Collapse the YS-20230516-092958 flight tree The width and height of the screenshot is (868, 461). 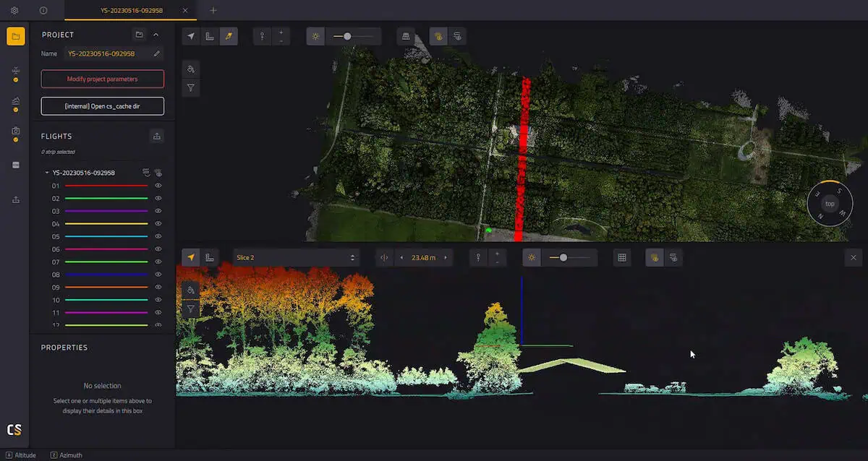click(x=45, y=173)
